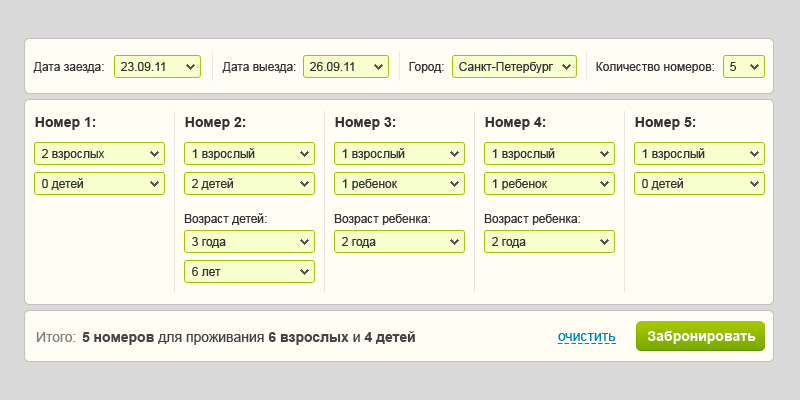This screenshot has width=800, height=400.
Task: Open the check-in date dropdown showing 23.09.11
Action: [x=157, y=67]
